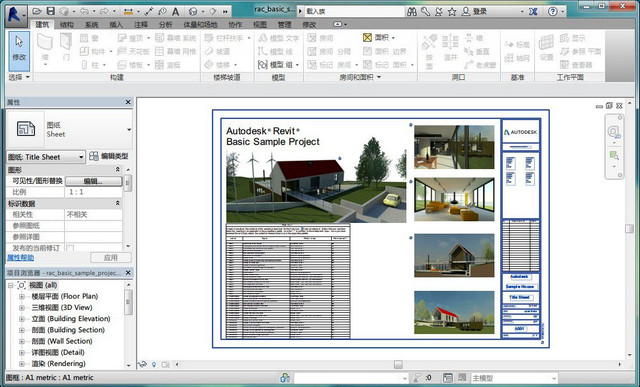Toggle the 发布的当前修订 checkbox

(x=70, y=248)
